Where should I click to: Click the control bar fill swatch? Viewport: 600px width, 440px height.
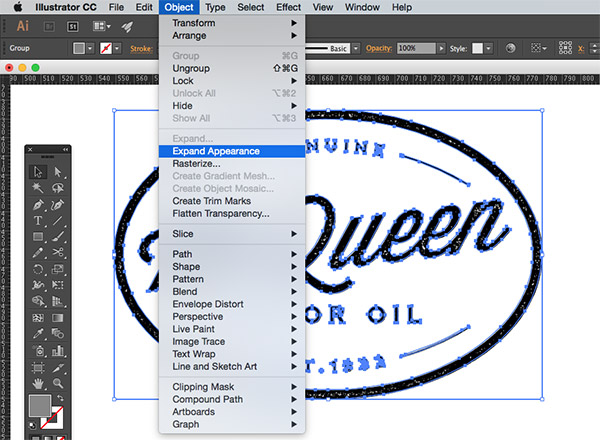click(x=79, y=49)
